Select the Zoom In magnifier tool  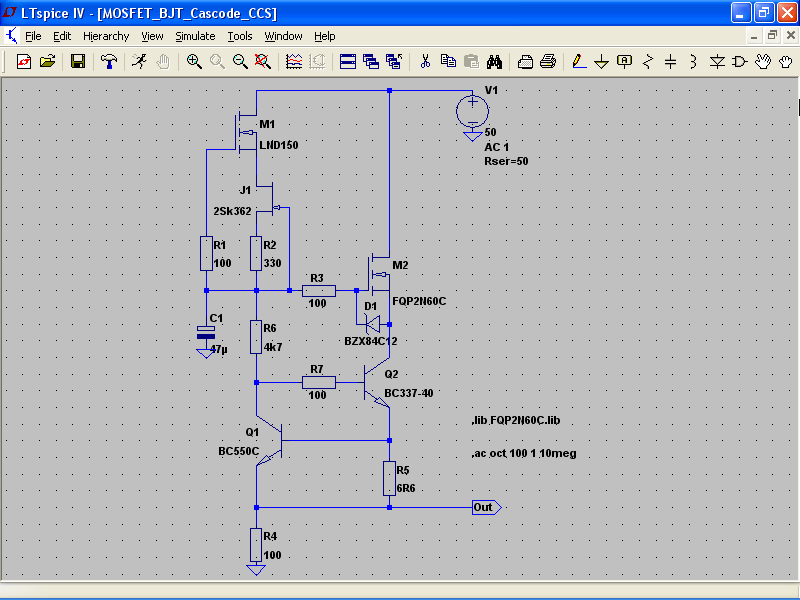click(194, 62)
